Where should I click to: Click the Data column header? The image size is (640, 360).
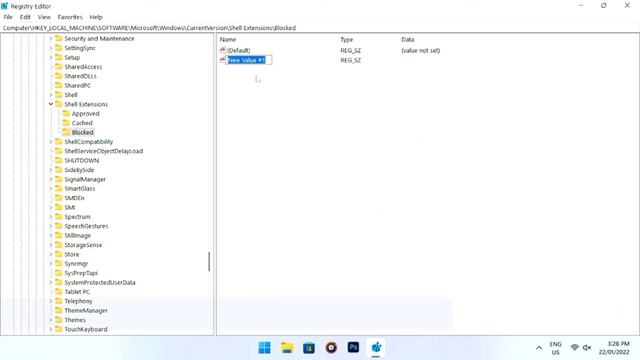click(x=407, y=40)
